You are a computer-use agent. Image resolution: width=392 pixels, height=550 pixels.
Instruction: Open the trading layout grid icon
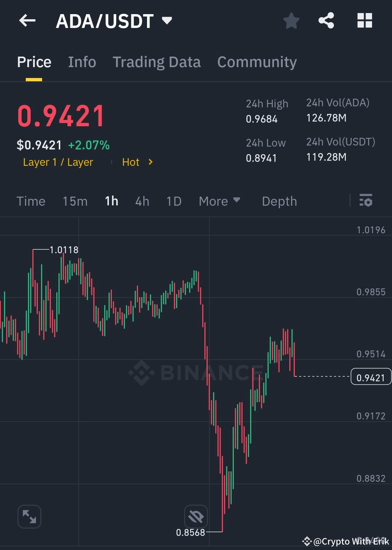coord(364,21)
